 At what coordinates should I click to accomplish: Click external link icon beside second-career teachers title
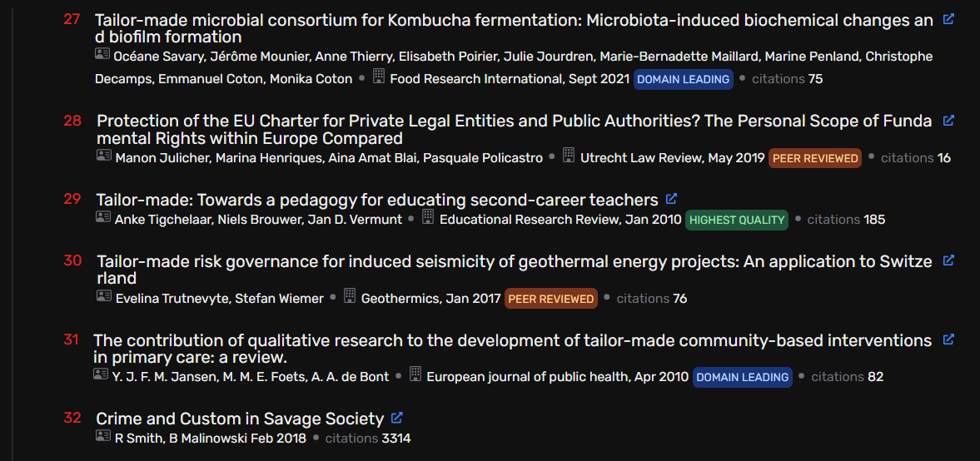click(x=671, y=199)
